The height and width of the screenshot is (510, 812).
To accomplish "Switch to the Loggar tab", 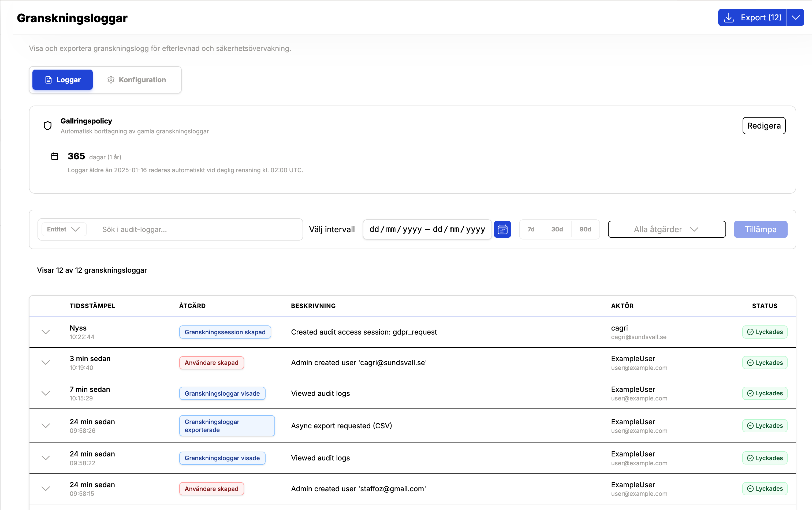I will (63, 80).
